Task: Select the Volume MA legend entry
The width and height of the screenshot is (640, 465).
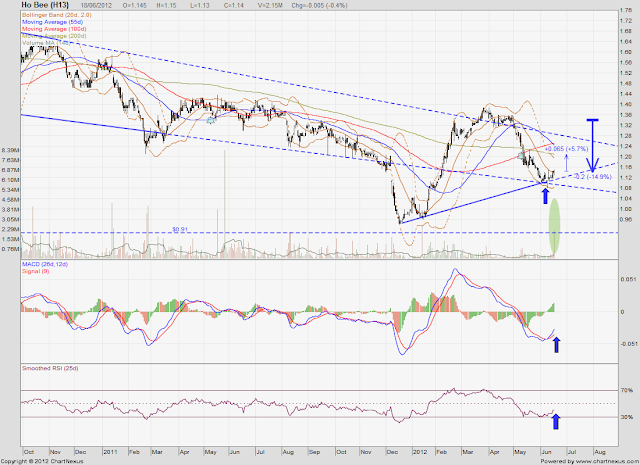Action: [x=46, y=42]
